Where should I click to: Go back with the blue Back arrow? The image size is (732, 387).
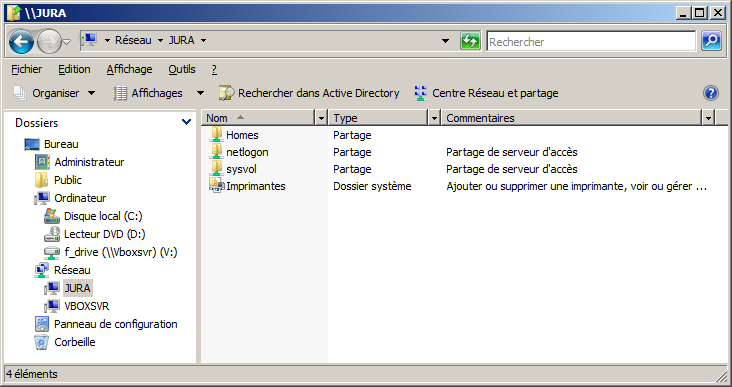click(21, 42)
